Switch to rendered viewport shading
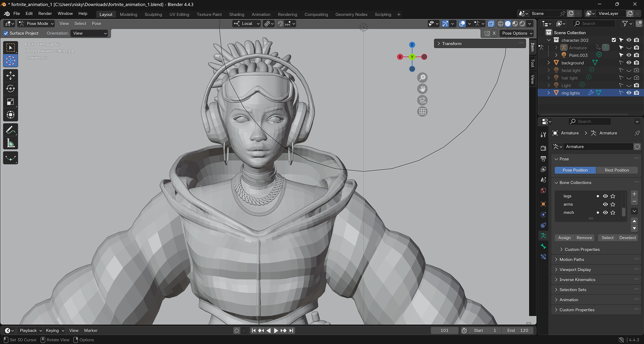This screenshot has height=344, width=644. pos(522,23)
